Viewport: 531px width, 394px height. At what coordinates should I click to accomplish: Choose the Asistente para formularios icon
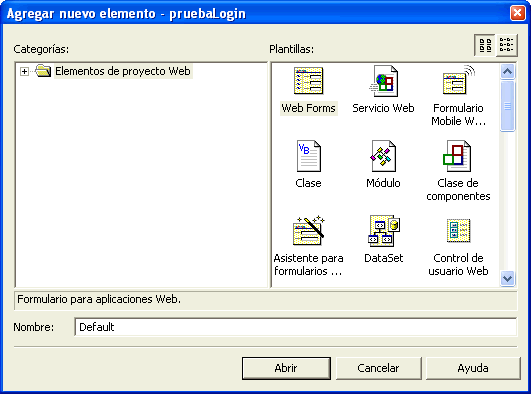point(308,230)
